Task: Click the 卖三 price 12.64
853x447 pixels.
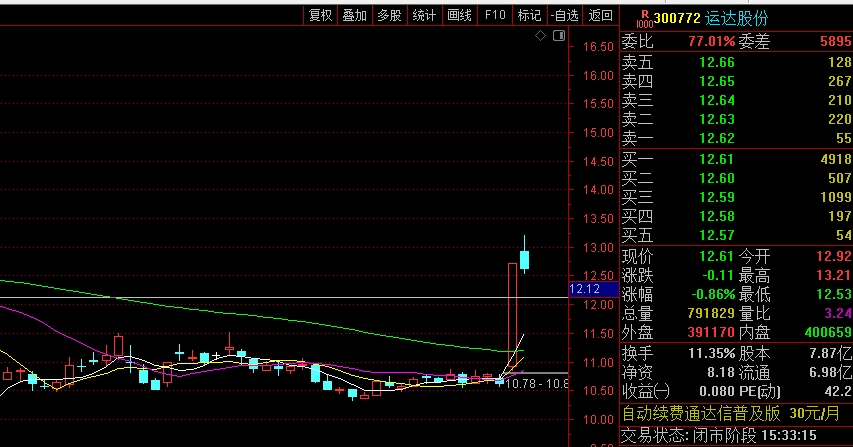Action: pyautogui.click(x=716, y=101)
